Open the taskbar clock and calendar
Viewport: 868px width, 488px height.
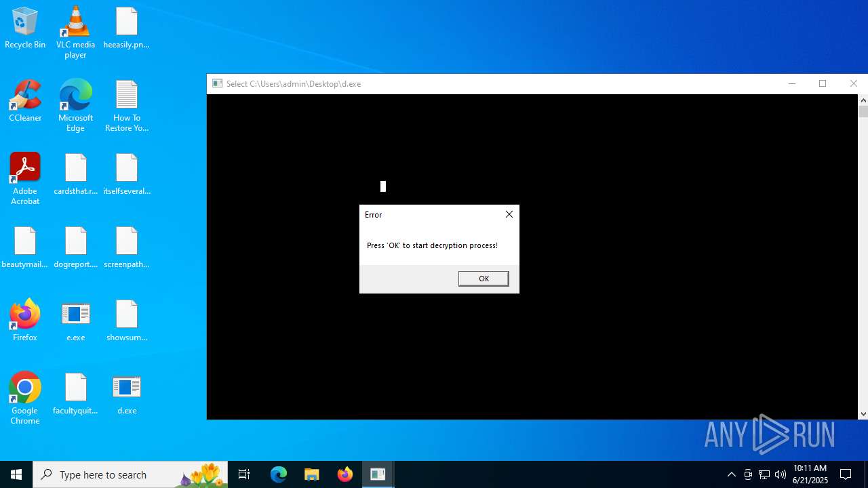pyautogui.click(x=810, y=474)
